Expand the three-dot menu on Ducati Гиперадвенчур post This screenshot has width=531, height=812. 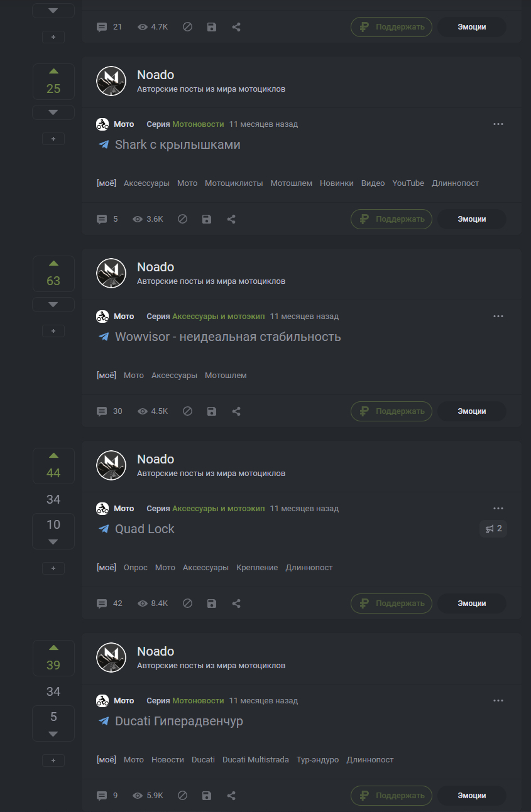click(498, 701)
